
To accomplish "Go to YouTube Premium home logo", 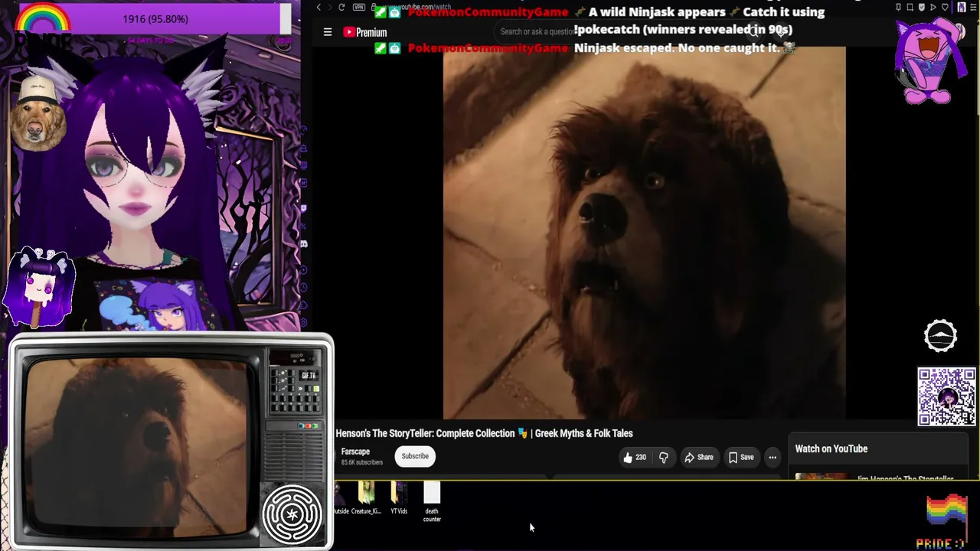I will (365, 32).
